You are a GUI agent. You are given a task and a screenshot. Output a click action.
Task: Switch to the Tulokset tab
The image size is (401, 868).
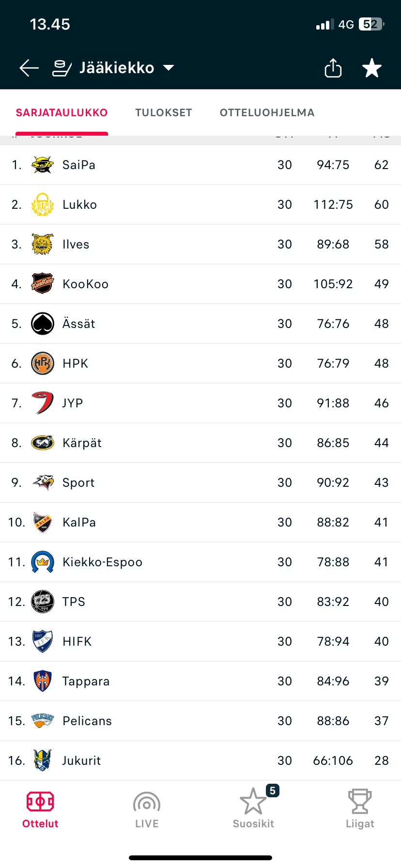pos(164,113)
